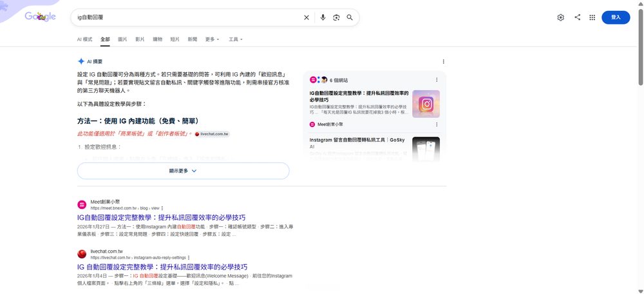
Task: Open options beside 6 個網站
Action: [x=437, y=80]
